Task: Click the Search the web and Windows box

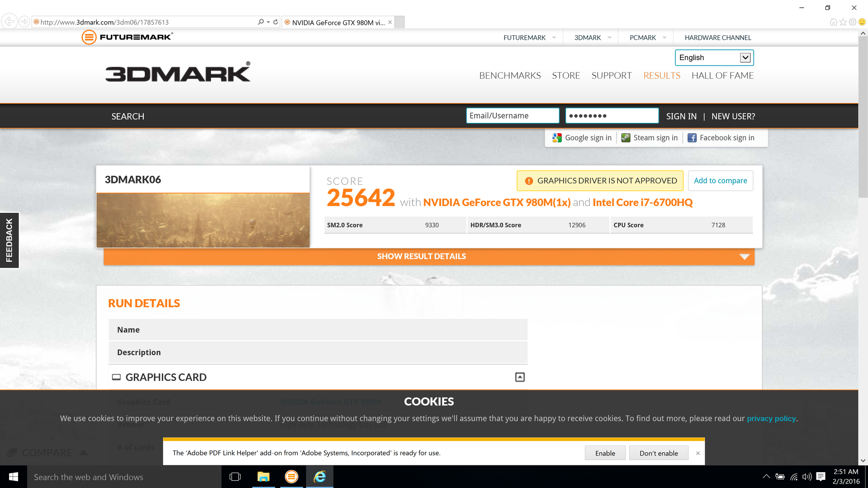Action: point(124,477)
